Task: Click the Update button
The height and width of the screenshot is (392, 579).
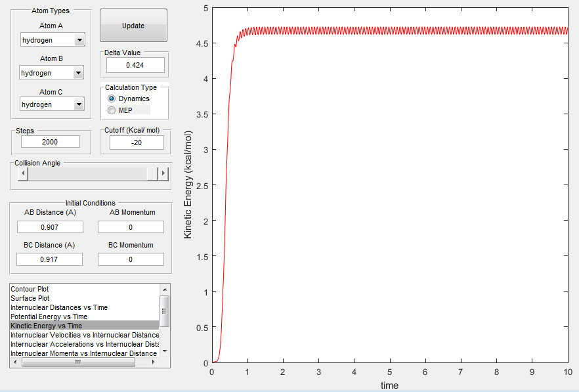Action: [133, 26]
